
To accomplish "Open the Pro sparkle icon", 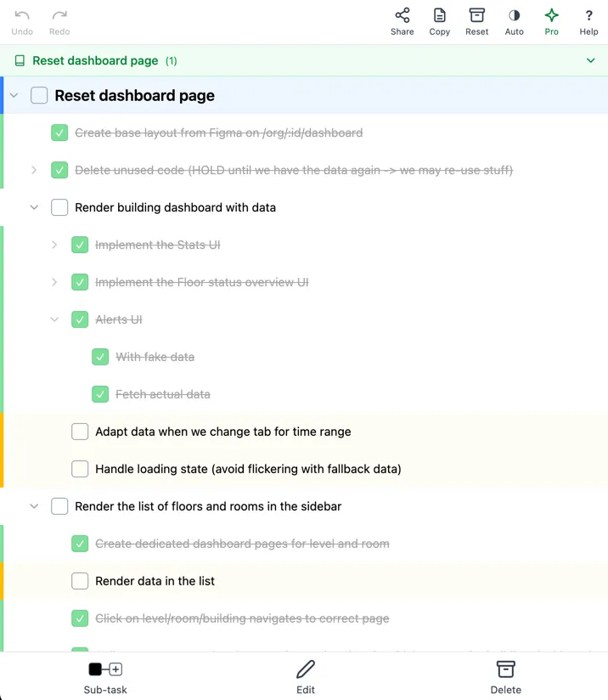I will 552,16.
